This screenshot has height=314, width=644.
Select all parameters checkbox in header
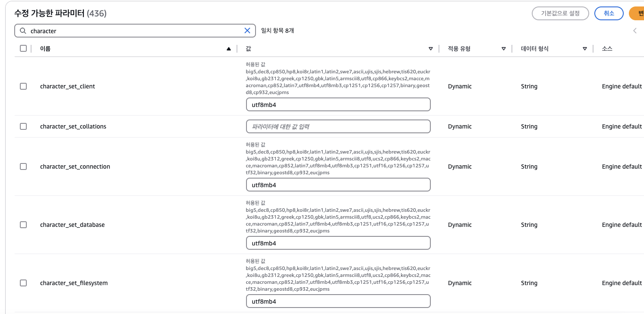pos(23,48)
